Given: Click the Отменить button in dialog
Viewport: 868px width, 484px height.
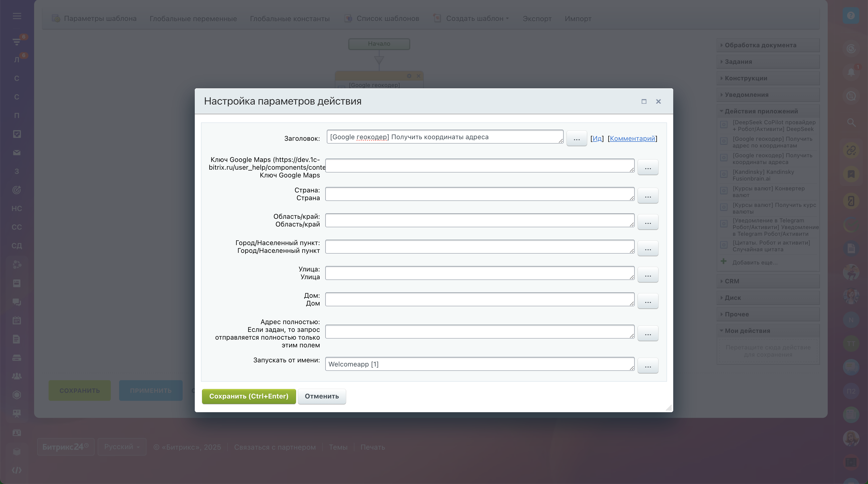Looking at the screenshot, I should [321, 396].
